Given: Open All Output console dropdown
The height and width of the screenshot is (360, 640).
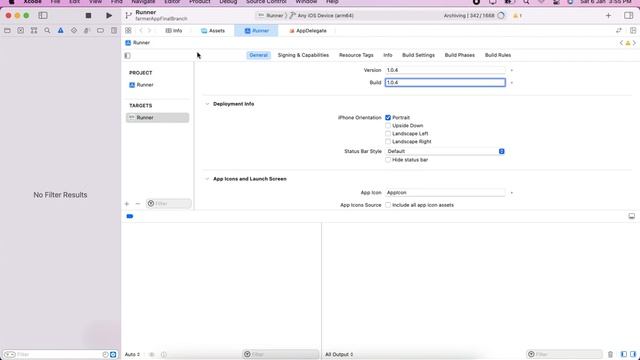Looking at the screenshot, I should click(339, 354).
